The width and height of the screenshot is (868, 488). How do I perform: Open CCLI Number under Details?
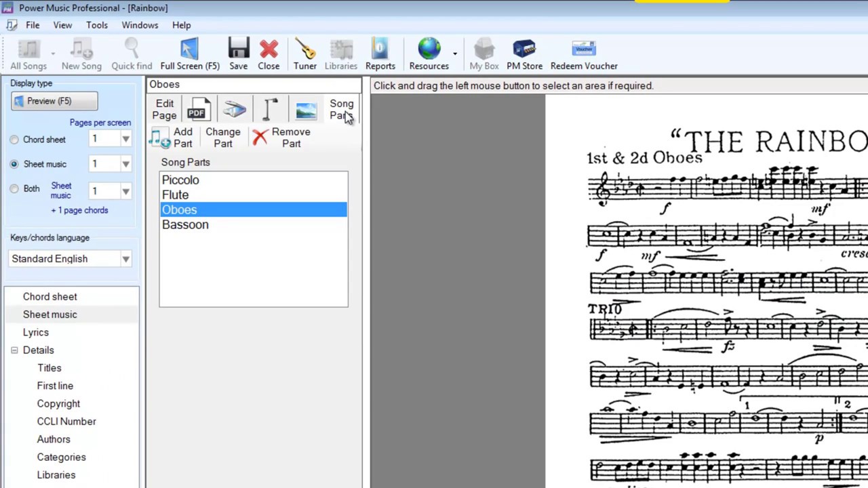[x=66, y=422]
